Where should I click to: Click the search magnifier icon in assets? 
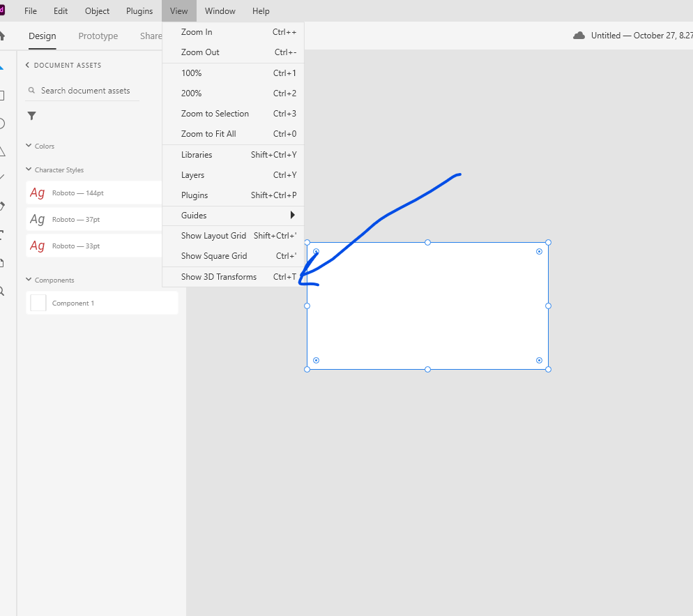tap(31, 90)
